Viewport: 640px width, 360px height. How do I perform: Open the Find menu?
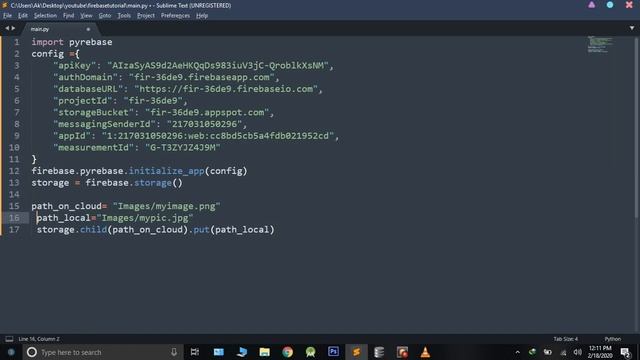coord(69,16)
